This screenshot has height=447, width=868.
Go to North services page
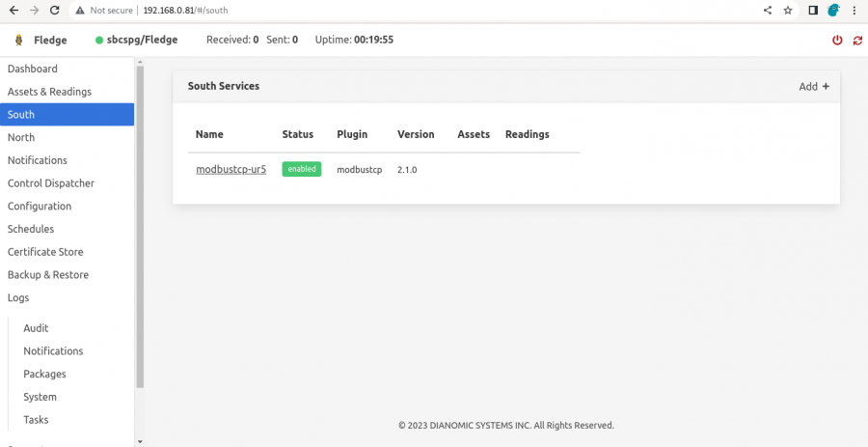[21, 137]
